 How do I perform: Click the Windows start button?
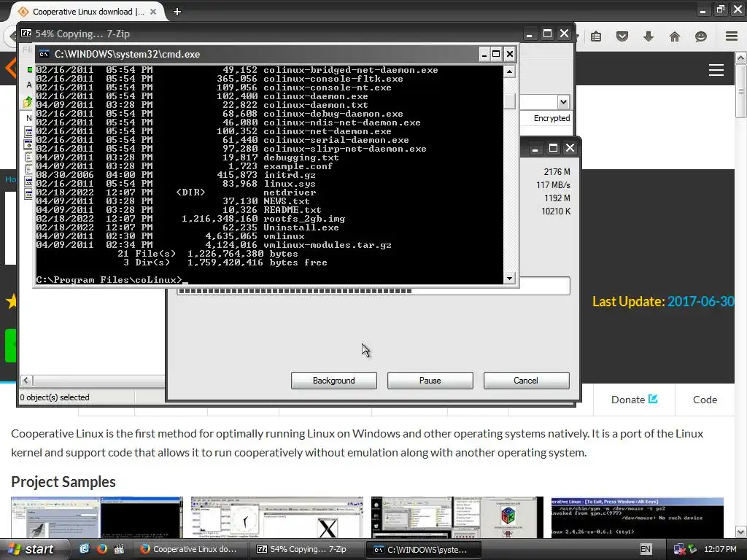(32, 549)
